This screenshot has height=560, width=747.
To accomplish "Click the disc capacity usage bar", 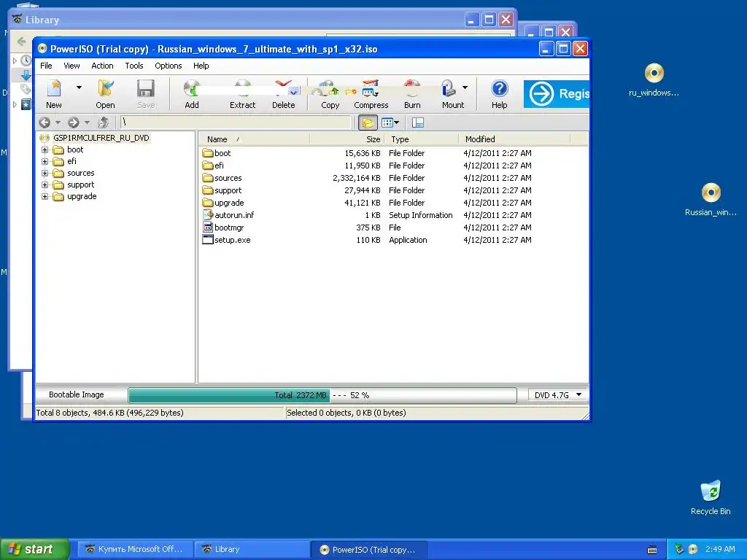I will 322,395.
